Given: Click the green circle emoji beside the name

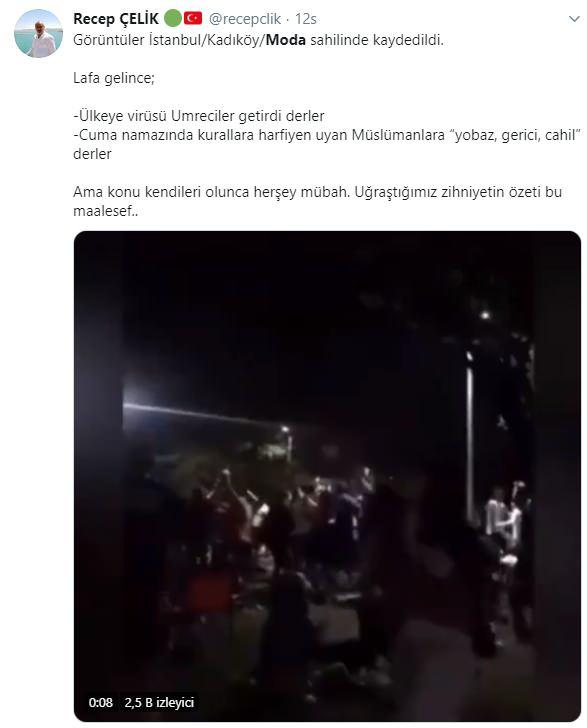Looking at the screenshot, I should (173, 19).
